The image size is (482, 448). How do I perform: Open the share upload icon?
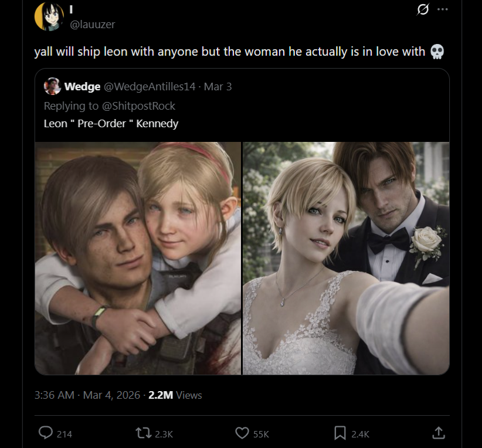point(439,433)
